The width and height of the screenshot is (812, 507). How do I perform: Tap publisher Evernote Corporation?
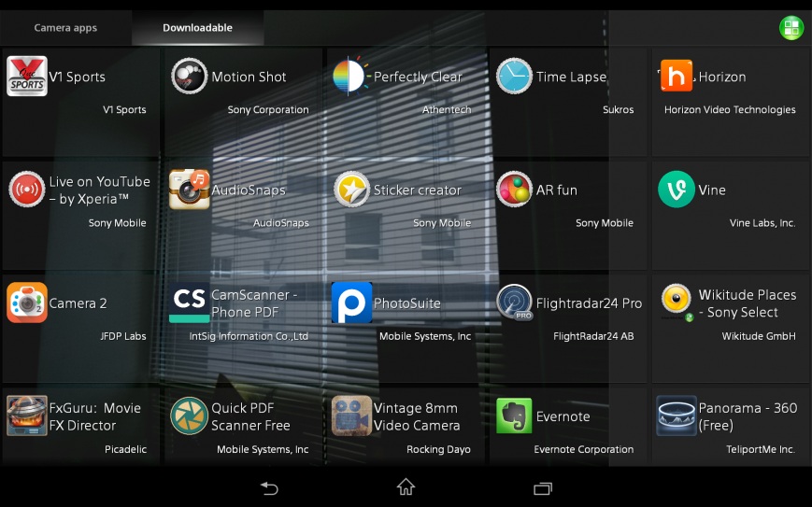click(x=584, y=449)
